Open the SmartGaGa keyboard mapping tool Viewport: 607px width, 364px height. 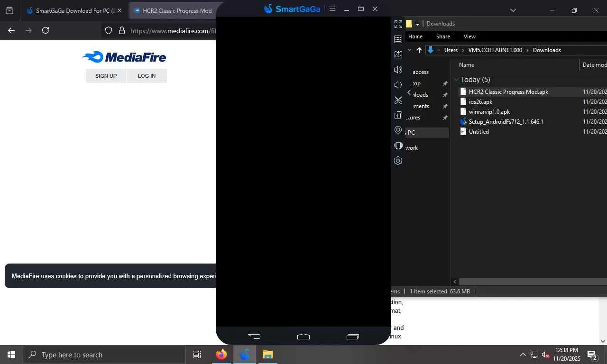point(398,39)
